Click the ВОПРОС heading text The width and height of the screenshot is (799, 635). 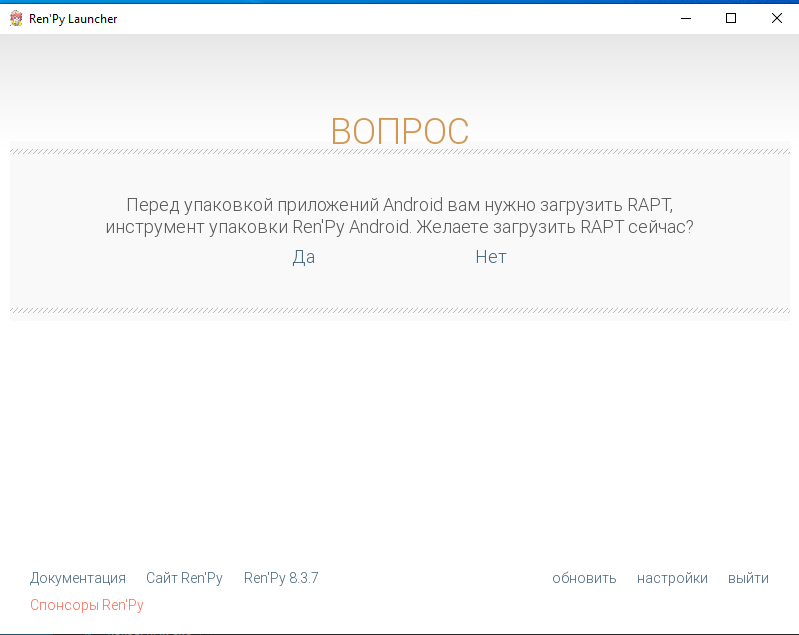click(400, 131)
